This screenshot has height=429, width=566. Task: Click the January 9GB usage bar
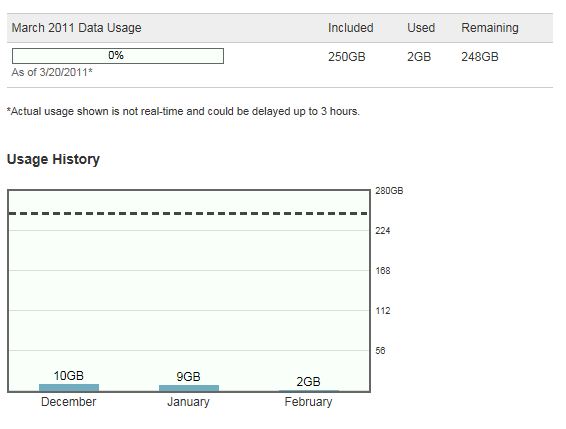click(x=189, y=388)
